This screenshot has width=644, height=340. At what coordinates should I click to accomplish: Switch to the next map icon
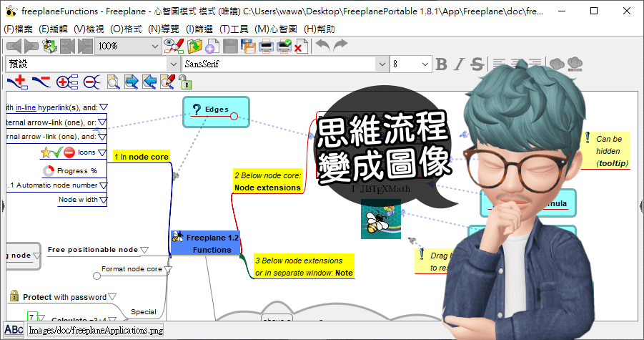(x=85, y=46)
